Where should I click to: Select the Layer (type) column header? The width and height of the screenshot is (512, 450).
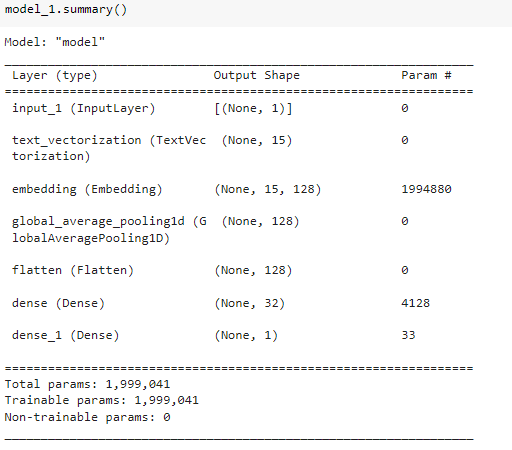(x=55, y=76)
